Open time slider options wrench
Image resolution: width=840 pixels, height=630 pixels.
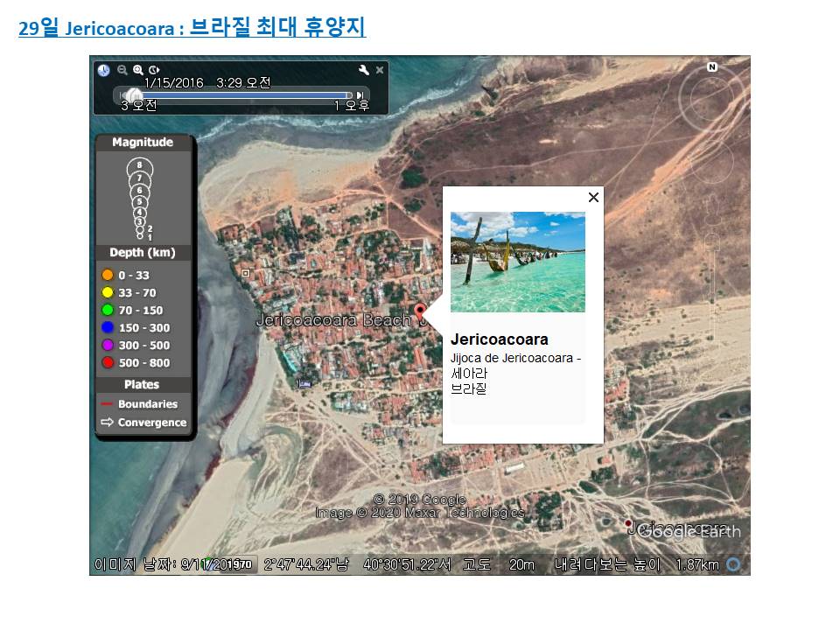pos(364,70)
